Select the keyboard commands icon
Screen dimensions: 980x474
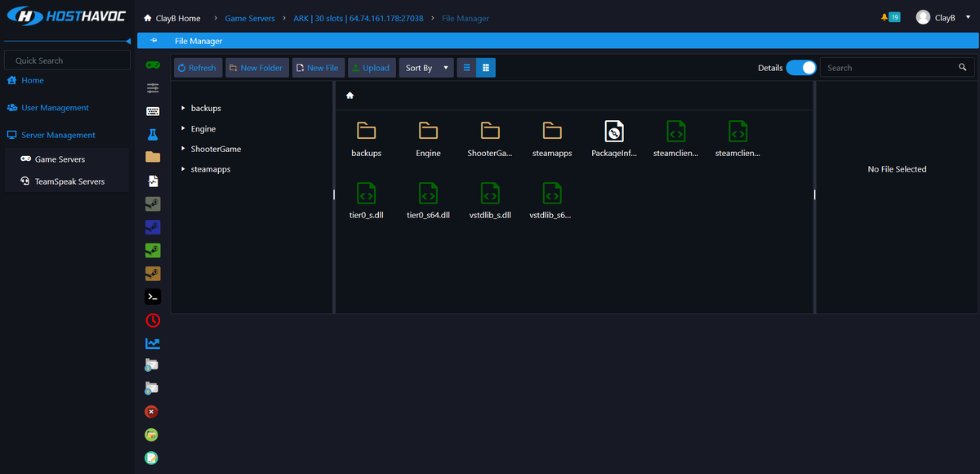point(152,110)
